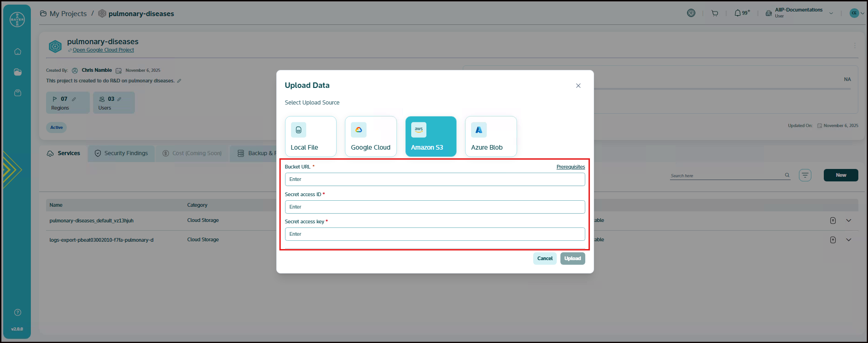Choose Google Cloud as upload source
The height and width of the screenshot is (343, 868).
(370, 136)
